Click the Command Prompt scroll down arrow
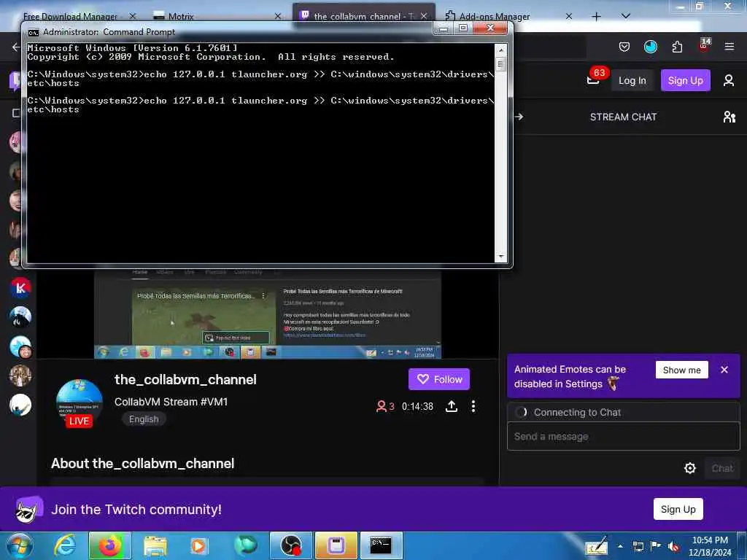This screenshot has width=747, height=560. [x=500, y=257]
